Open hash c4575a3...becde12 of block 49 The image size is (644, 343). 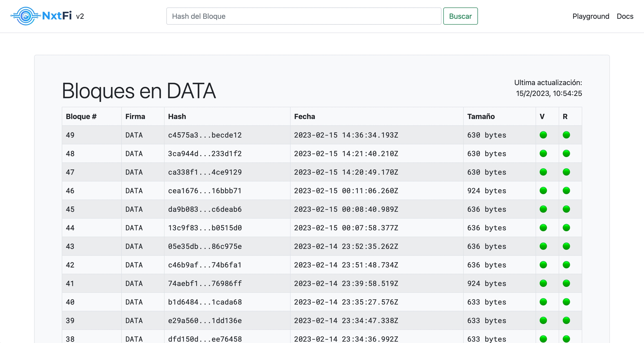click(205, 135)
